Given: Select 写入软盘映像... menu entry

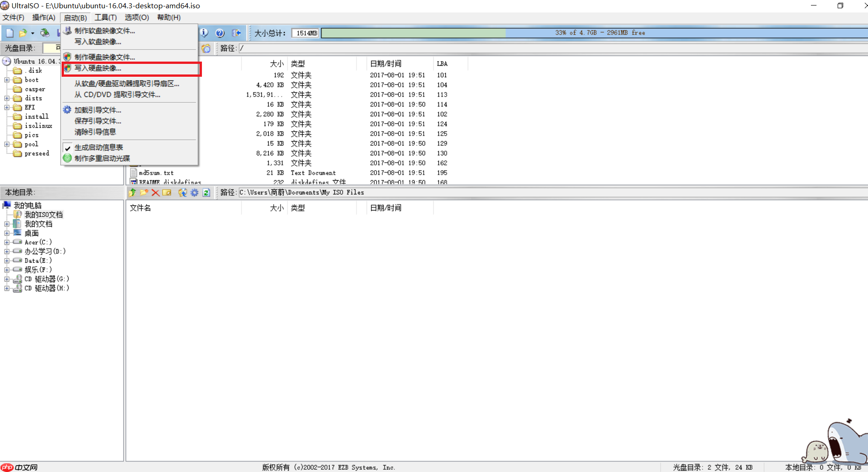Looking at the screenshot, I should 129,42.
